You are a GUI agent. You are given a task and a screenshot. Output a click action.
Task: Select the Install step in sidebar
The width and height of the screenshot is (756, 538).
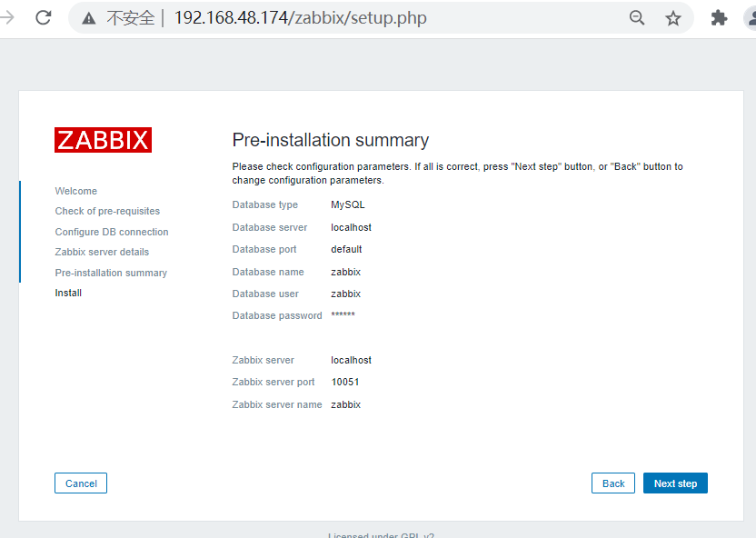click(68, 294)
